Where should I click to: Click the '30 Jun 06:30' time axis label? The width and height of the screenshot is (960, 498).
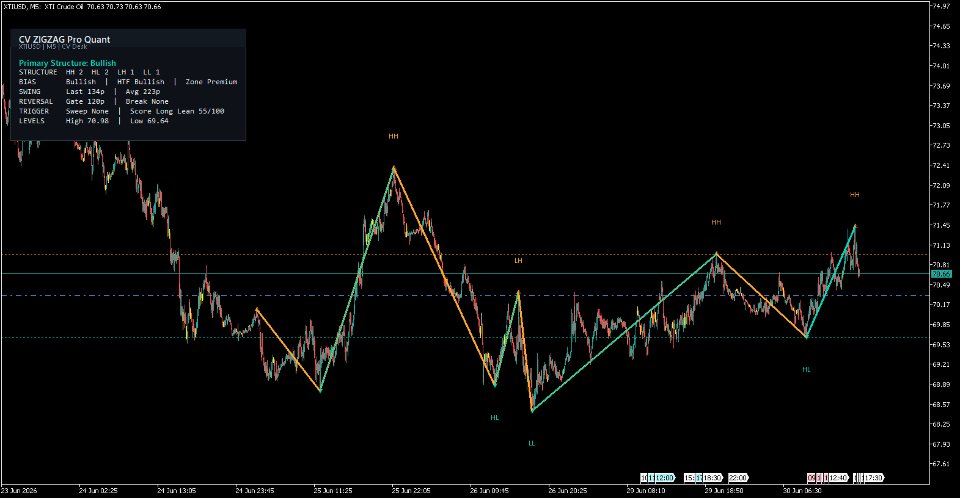[x=802, y=491]
